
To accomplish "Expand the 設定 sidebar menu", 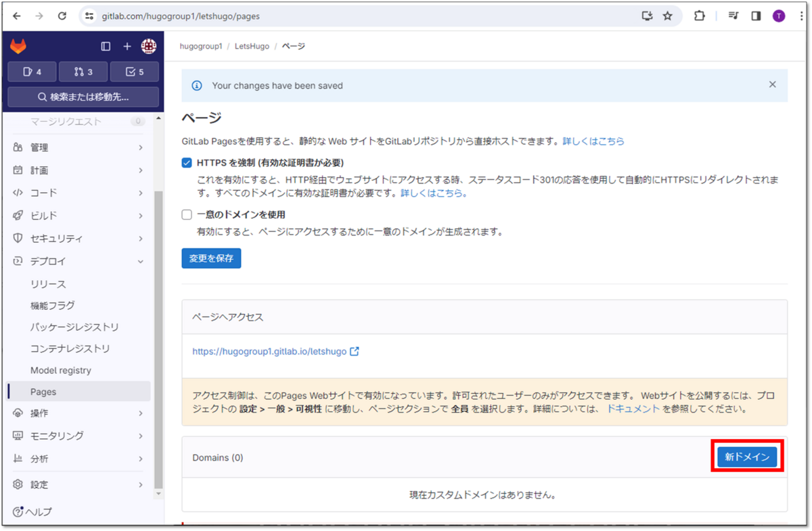I will (78, 484).
